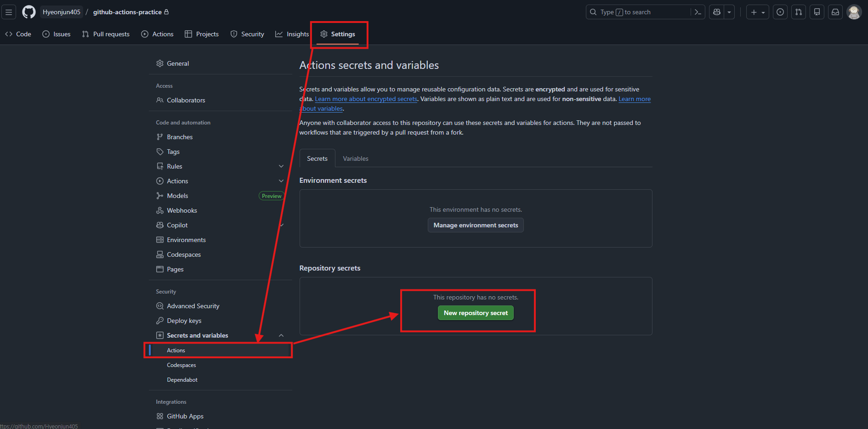Open the Insights repository tab
Viewport: 868px width, 429px height.
coord(292,34)
